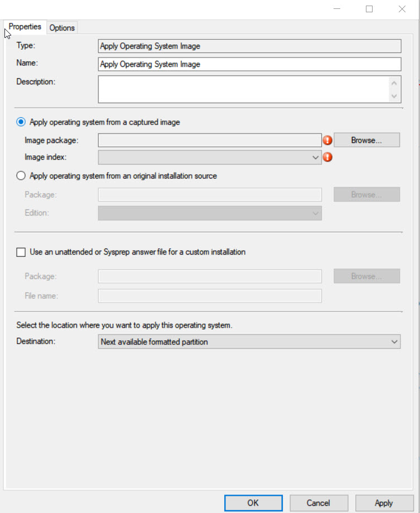Click the red error icon beside Image package

pyautogui.click(x=327, y=140)
